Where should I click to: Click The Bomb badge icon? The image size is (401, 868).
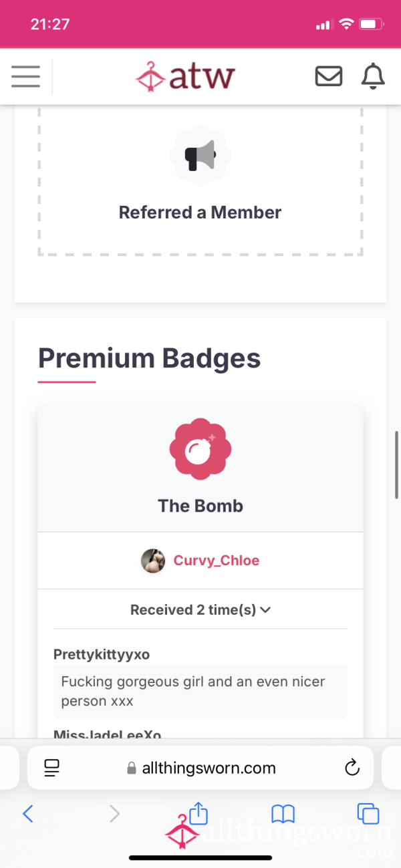click(200, 449)
